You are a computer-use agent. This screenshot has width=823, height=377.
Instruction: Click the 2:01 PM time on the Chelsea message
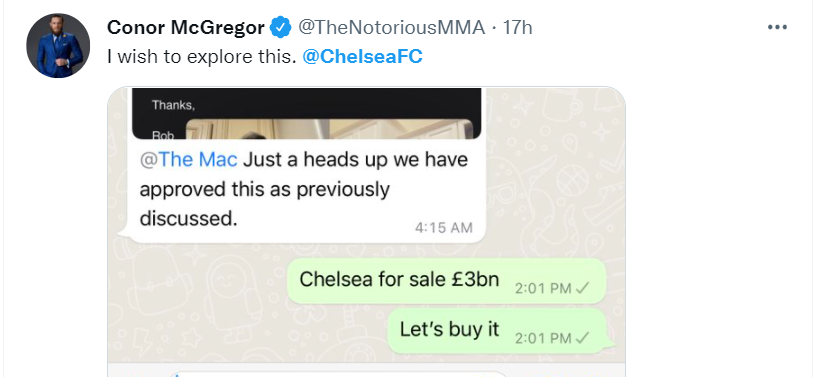pos(543,288)
